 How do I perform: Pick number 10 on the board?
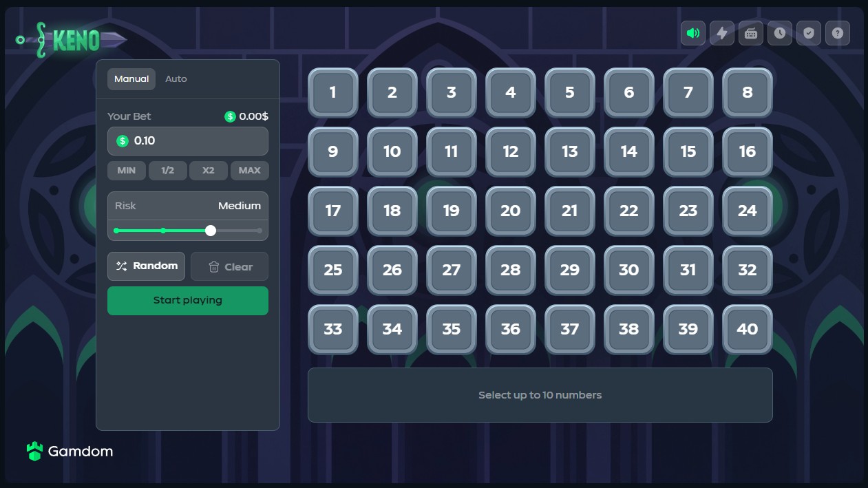tap(392, 152)
